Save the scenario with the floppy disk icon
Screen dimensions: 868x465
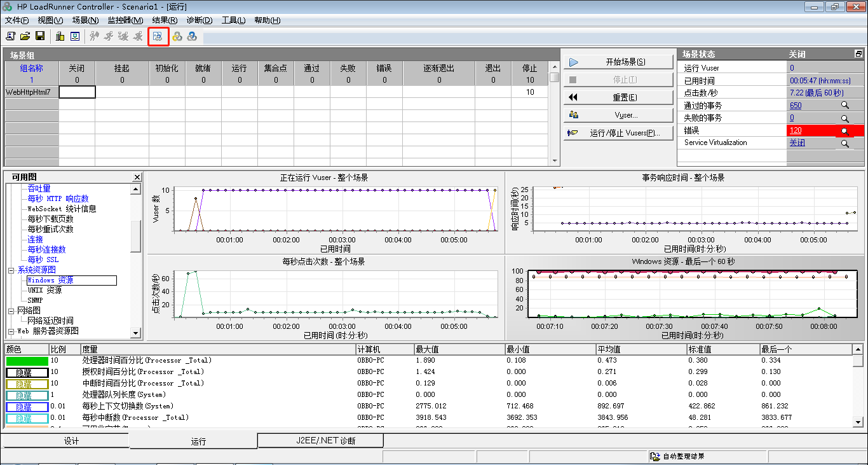coord(40,36)
